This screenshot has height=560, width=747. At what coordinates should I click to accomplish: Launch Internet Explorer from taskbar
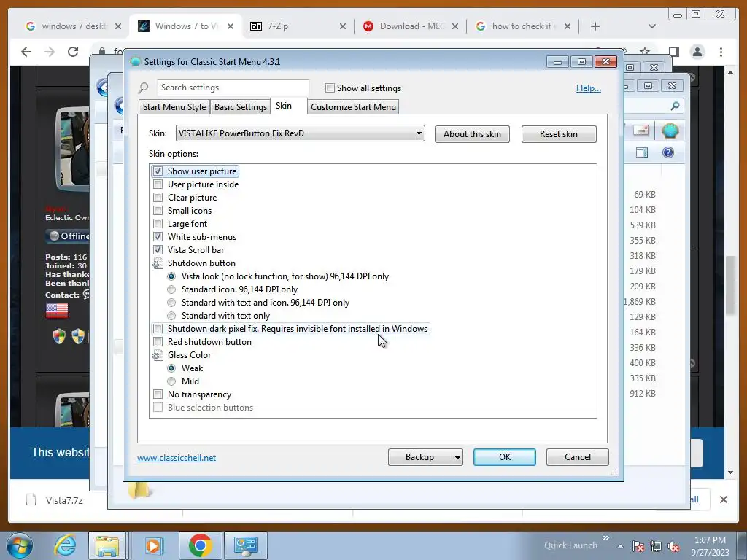tap(65, 545)
